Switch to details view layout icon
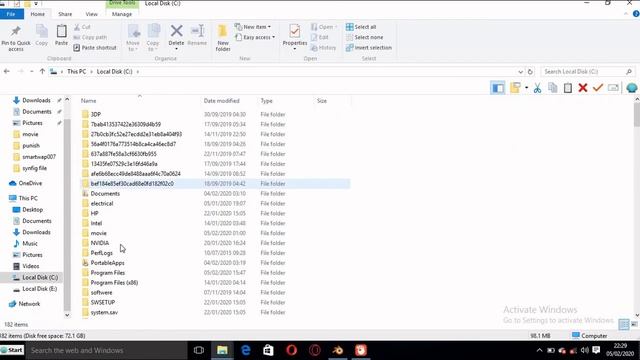 (x=623, y=324)
